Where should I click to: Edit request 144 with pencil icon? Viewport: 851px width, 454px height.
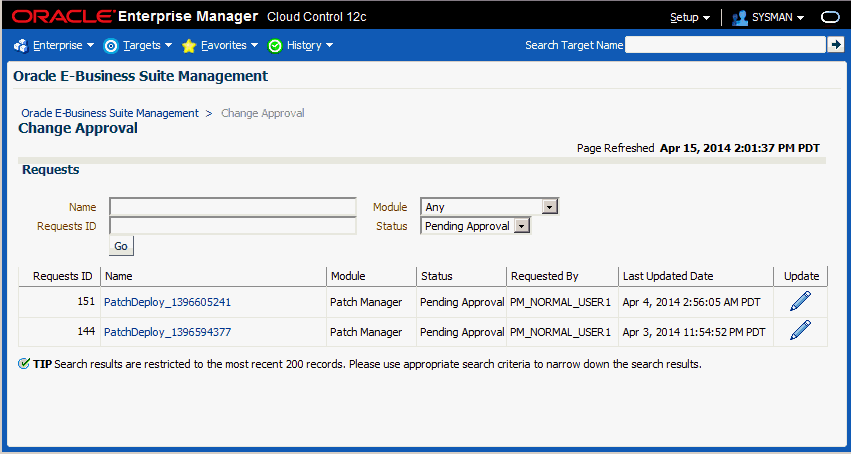[801, 330]
